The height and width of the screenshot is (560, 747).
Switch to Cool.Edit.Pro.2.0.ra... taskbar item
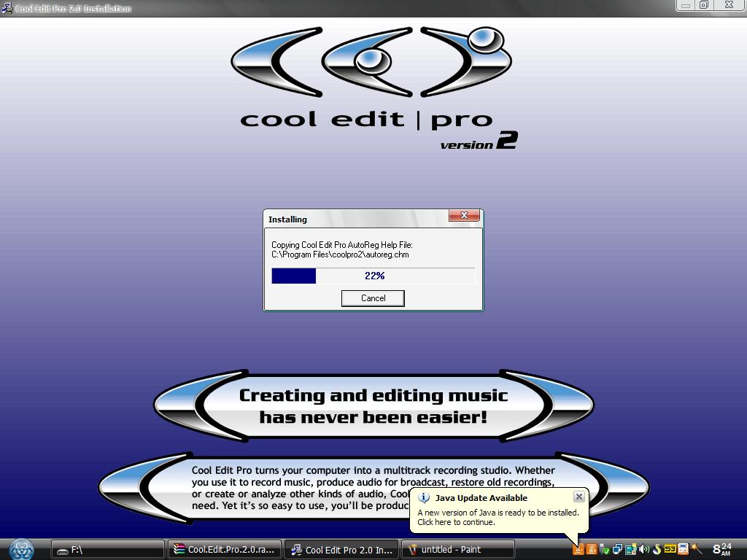[x=225, y=550]
